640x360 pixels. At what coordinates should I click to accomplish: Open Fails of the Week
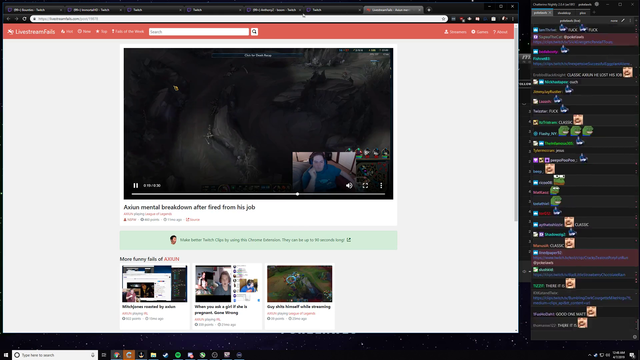coord(128,31)
